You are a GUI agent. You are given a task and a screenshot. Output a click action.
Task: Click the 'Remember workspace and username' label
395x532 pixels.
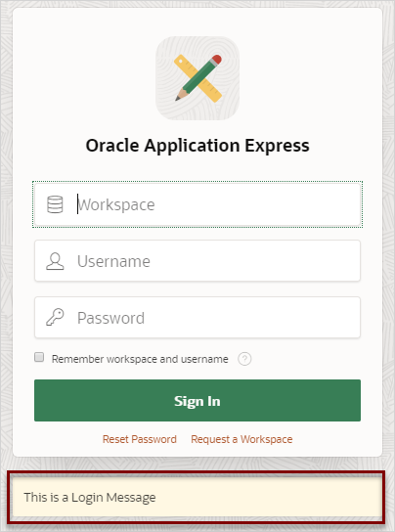(140, 359)
